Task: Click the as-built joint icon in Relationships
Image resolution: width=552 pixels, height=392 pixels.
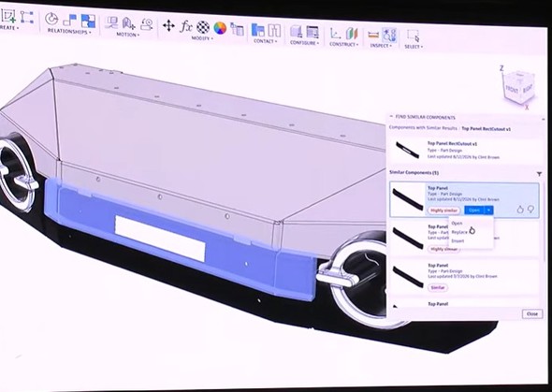Action: tap(70, 21)
